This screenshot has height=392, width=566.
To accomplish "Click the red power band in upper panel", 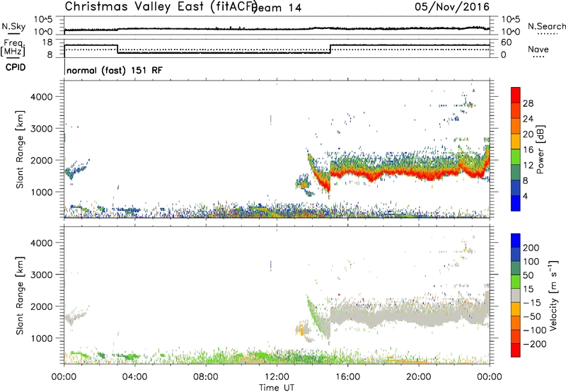I will pos(410,173).
